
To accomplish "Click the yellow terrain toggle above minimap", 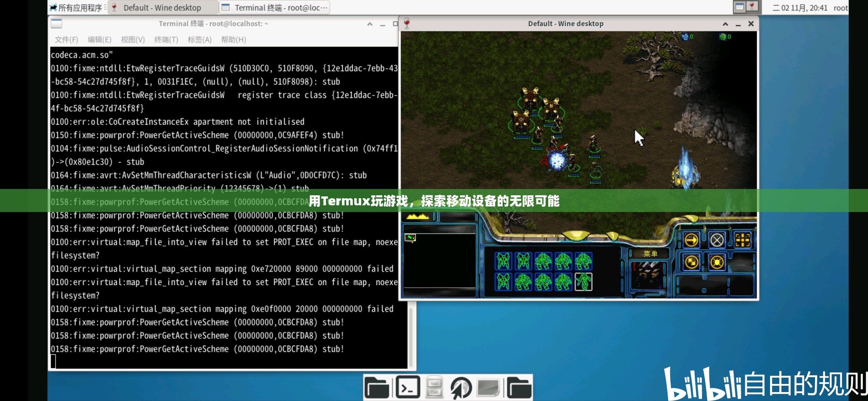I will point(418,216).
